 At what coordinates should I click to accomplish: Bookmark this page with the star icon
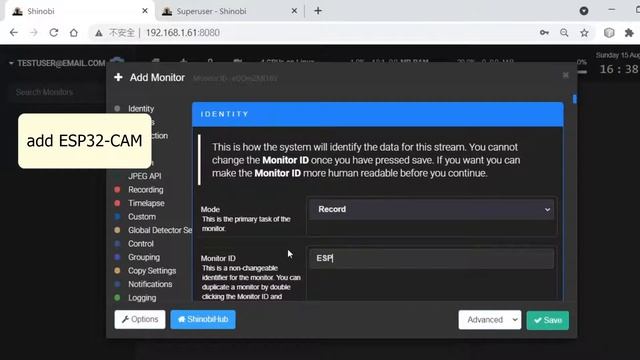[584, 33]
